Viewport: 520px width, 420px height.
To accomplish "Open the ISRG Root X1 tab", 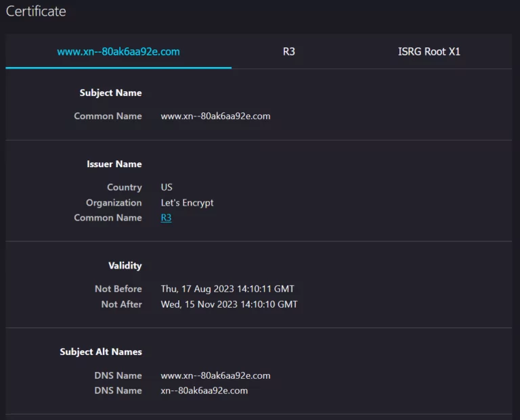I will tap(429, 51).
